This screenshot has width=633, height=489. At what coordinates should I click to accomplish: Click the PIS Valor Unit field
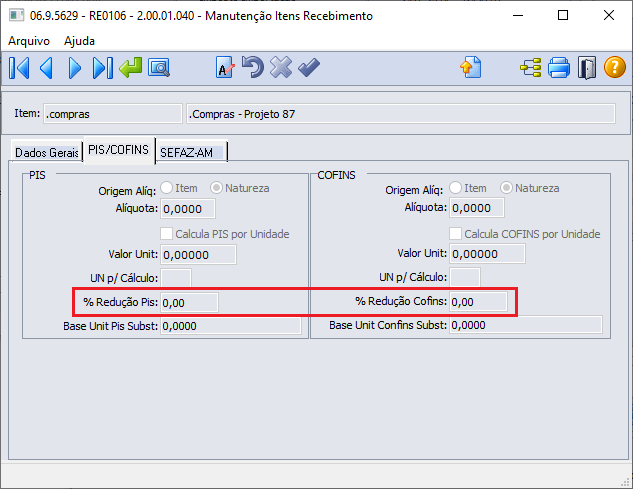coord(198,255)
